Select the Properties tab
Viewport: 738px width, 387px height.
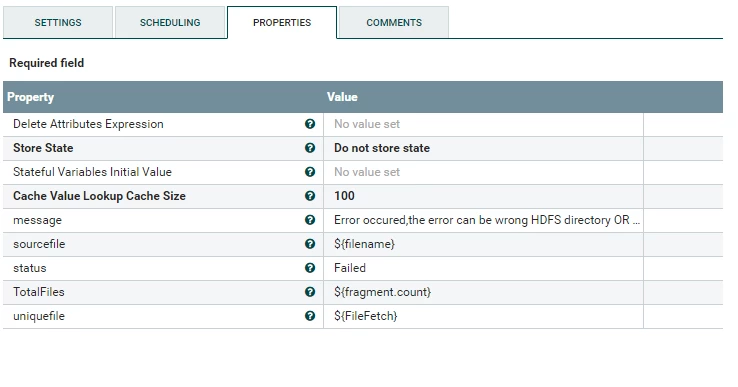click(x=282, y=23)
